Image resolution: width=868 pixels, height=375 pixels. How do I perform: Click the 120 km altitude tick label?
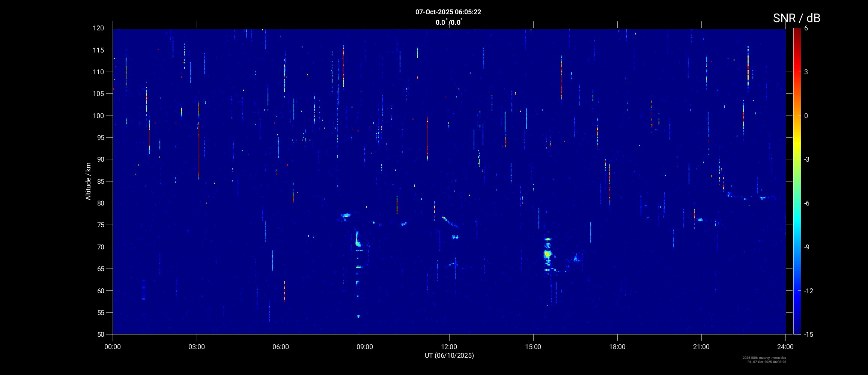[x=98, y=28]
